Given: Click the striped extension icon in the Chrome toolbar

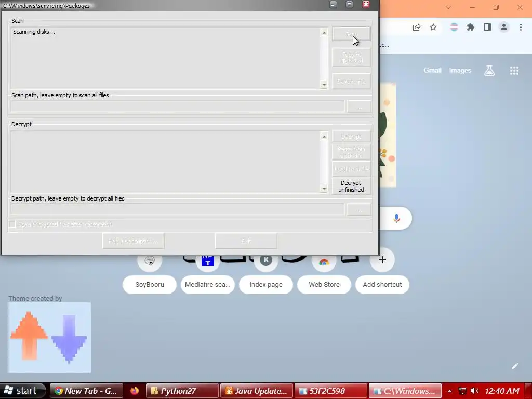Looking at the screenshot, I should pyautogui.click(x=454, y=27).
